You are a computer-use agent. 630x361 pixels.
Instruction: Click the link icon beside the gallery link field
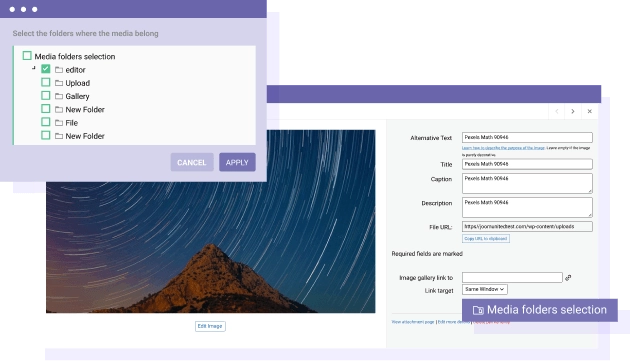(568, 278)
